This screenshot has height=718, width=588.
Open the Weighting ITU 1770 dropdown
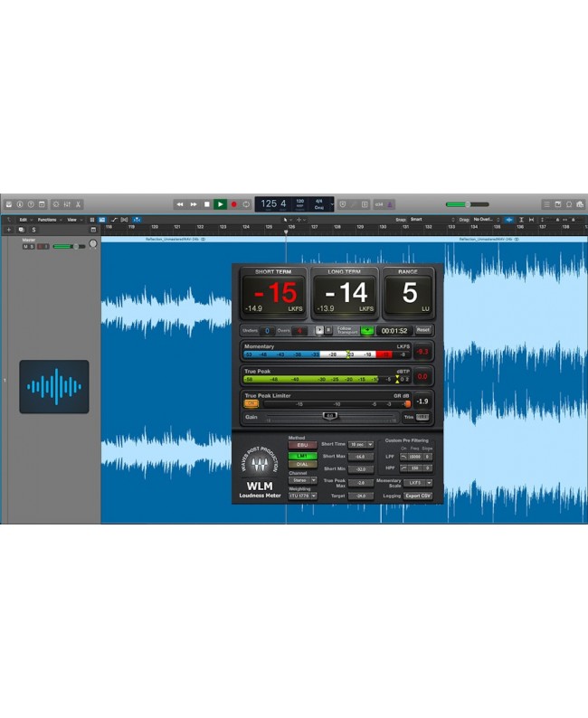pos(303,496)
